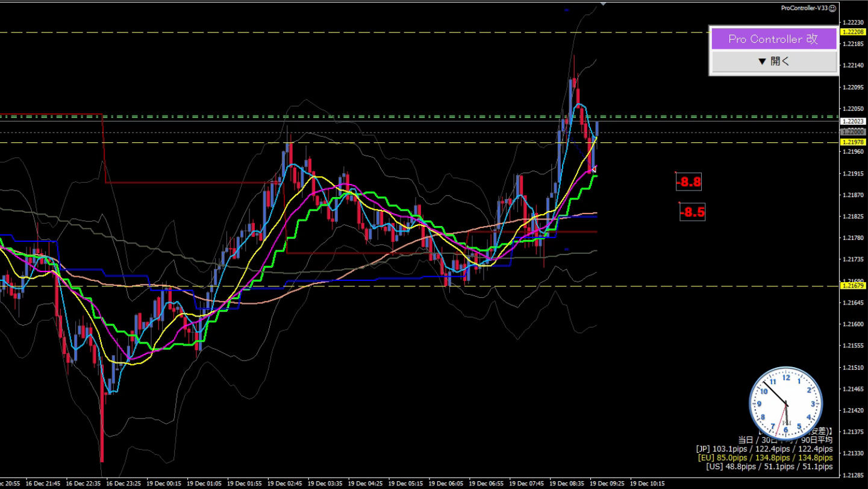This screenshot has height=489, width=868.
Task: Click the 当日 / 30日平均 / 90日平均 header line
Action: (x=785, y=440)
